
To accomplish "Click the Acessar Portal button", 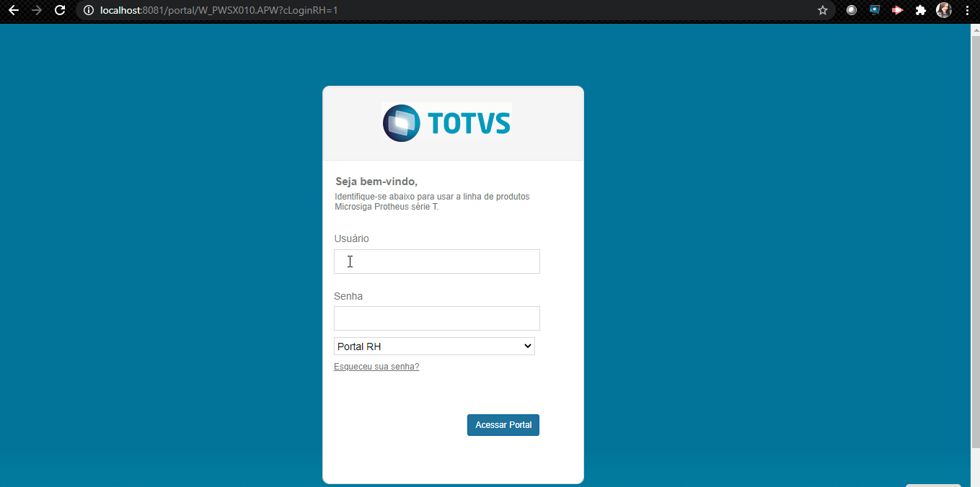I will tap(503, 425).
